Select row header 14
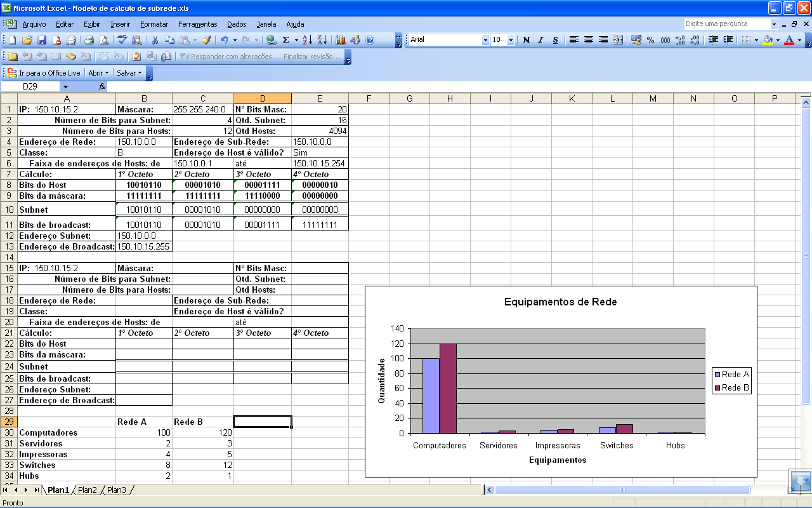The height and width of the screenshot is (508, 812). coord(9,257)
